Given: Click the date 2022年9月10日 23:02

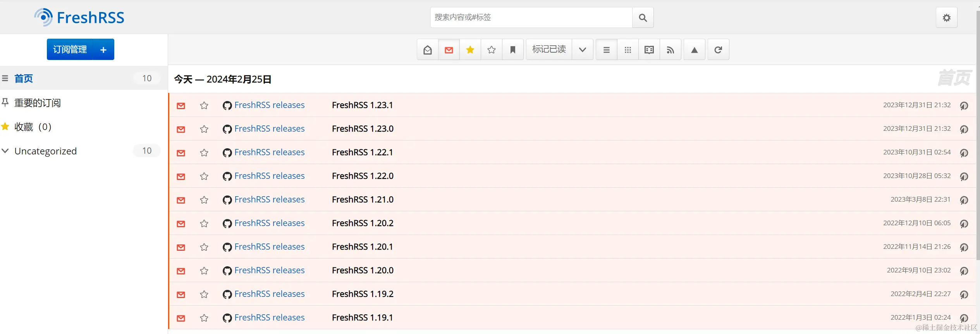Looking at the screenshot, I should [919, 271].
